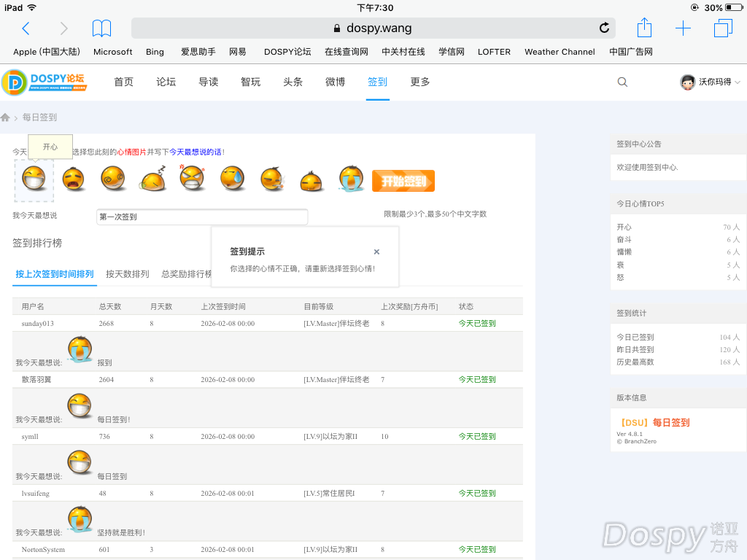
Task: Go to 论坛 in the navigation bar
Action: click(x=166, y=82)
